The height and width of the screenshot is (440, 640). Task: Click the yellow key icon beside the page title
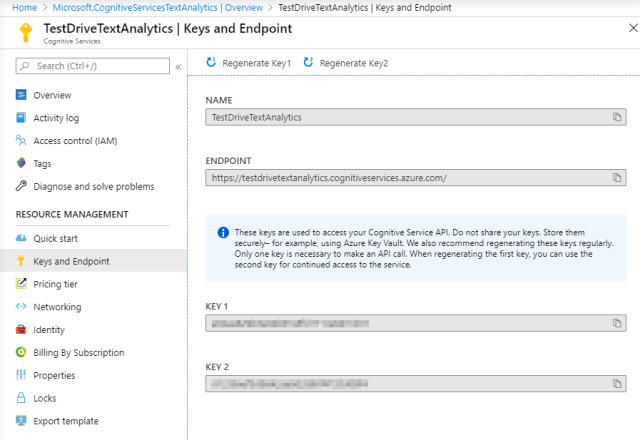point(26,33)
